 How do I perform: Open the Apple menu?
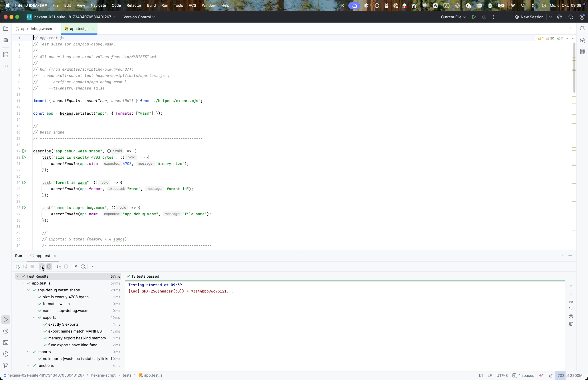point(8,5)
